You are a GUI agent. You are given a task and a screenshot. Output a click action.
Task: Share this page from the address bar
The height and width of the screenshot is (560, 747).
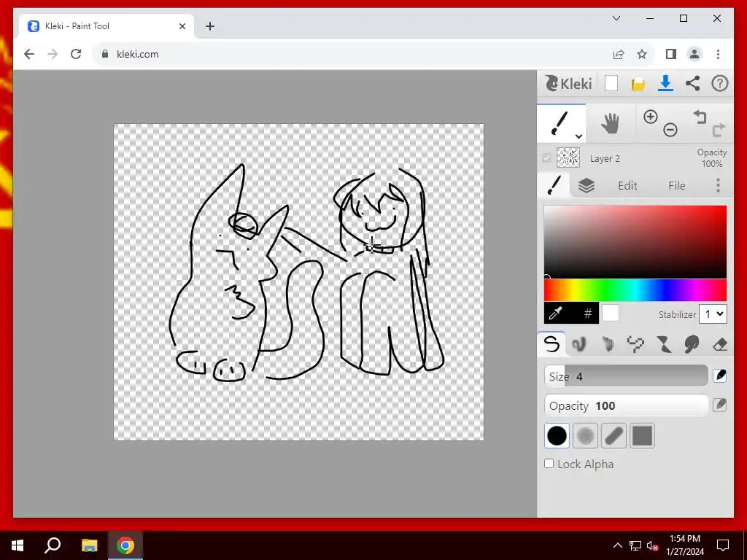point(619,54)
